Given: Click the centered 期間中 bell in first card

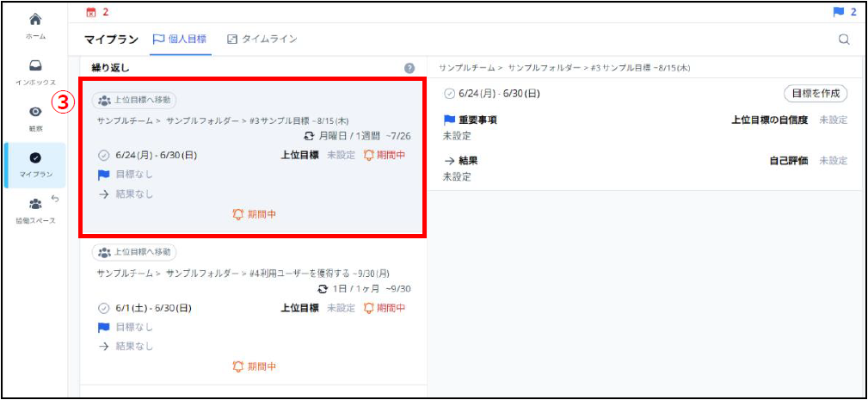Looking at the screenshot, I should tap(255, 214).
